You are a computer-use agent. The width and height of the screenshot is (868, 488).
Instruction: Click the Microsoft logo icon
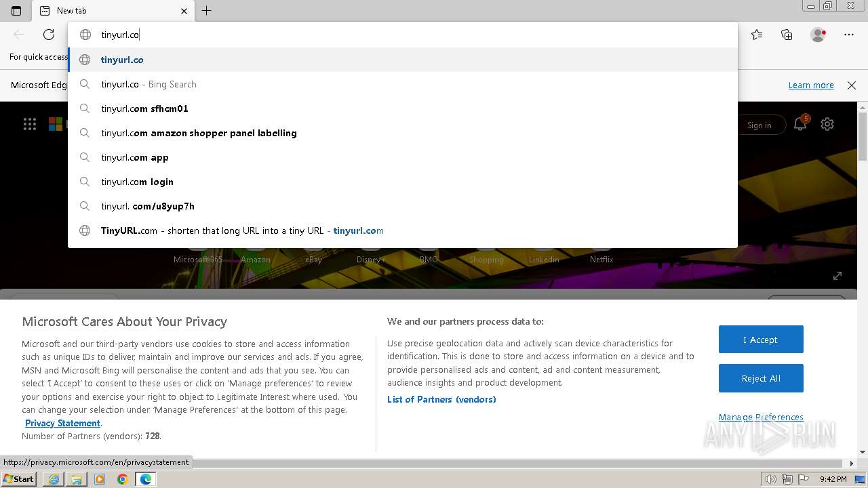(56, 124)
